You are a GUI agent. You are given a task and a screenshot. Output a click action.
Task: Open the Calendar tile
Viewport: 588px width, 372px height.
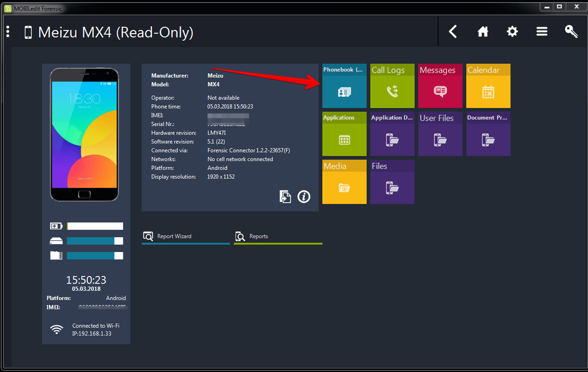tap(488, 86)
